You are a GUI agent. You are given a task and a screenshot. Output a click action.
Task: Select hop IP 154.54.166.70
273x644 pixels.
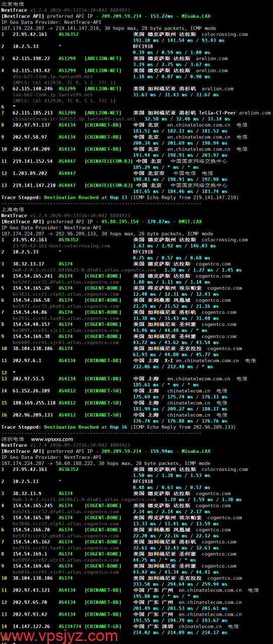31,529
